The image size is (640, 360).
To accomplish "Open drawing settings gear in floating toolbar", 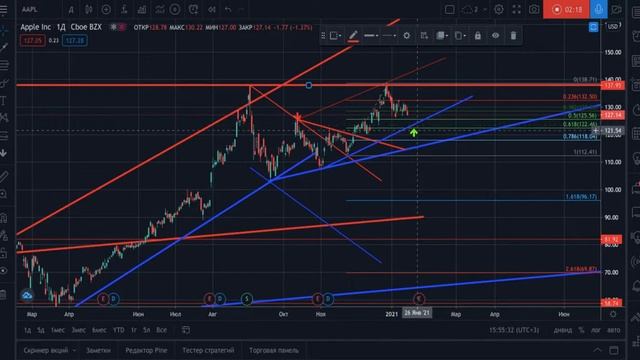I will point(407,36).
